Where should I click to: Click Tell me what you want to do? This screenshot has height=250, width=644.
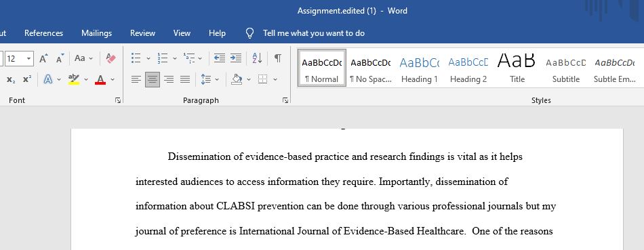click(314, 33)
